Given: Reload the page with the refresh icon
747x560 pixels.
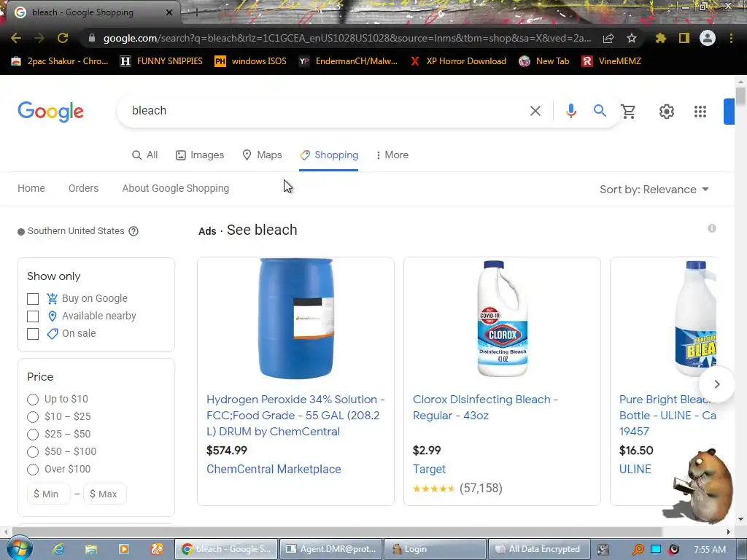Looking at the screenshot, I should point(63,38).
